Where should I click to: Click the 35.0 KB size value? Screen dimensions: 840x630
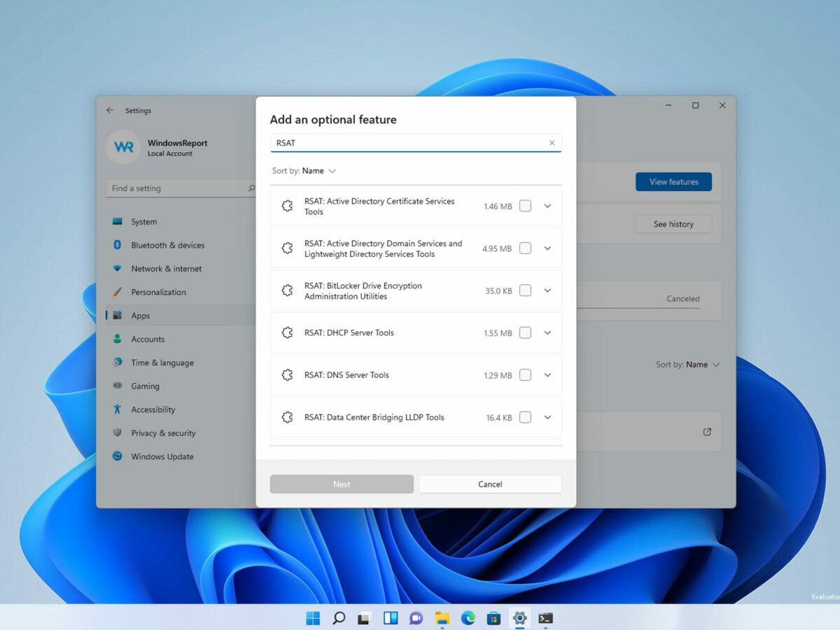click(498, 291)
